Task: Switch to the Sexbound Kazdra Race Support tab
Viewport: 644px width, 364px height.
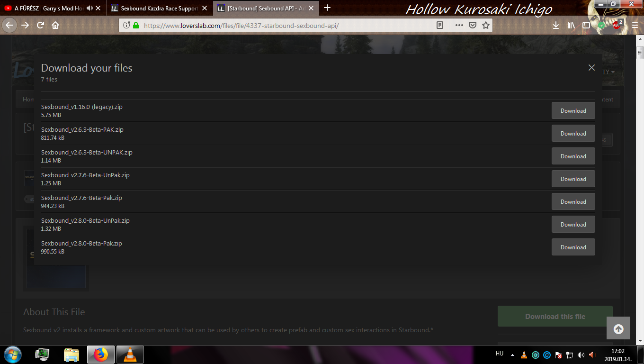Action: [159, 8]
